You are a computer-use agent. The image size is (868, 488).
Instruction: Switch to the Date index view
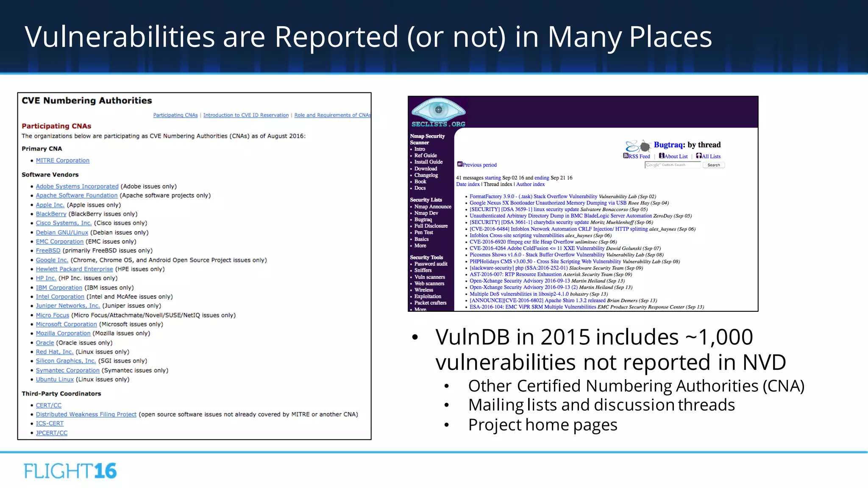click(468, 184)
